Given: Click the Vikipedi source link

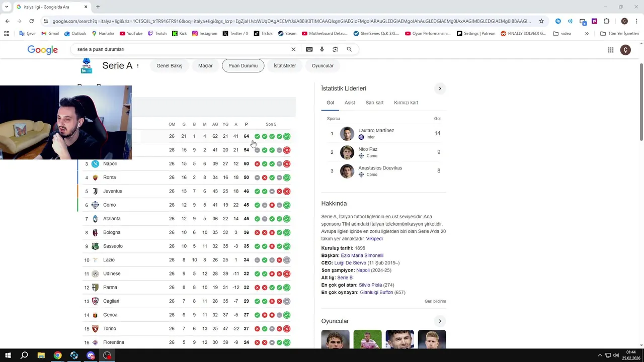Looking at the screenshot, I should [374, 239].
